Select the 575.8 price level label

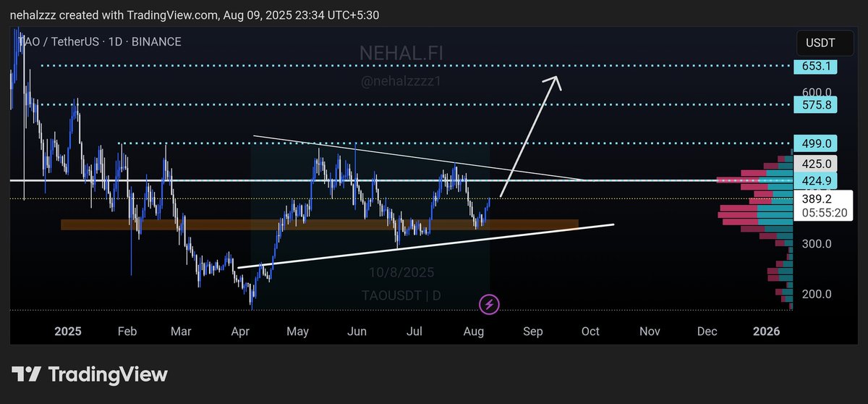(x=815, y=105)
